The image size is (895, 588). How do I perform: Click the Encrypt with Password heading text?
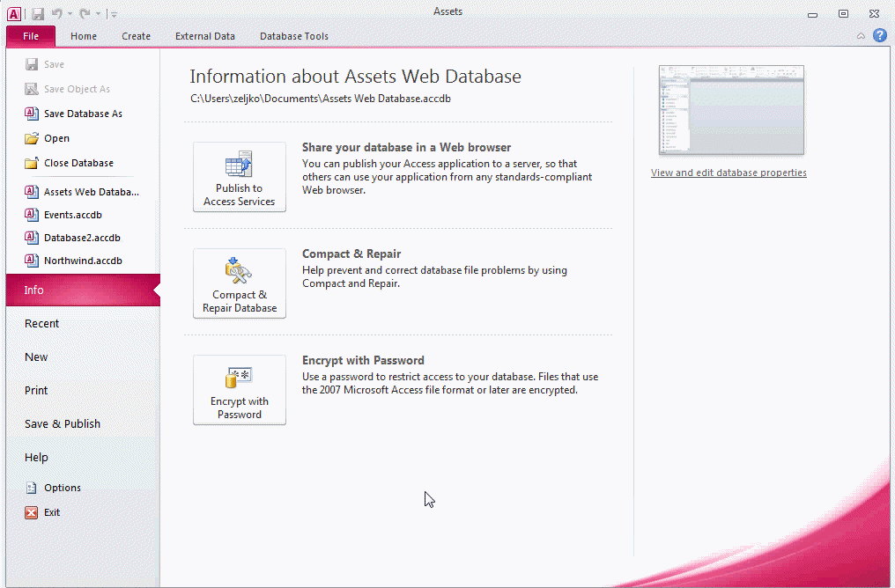pos(363,360)
